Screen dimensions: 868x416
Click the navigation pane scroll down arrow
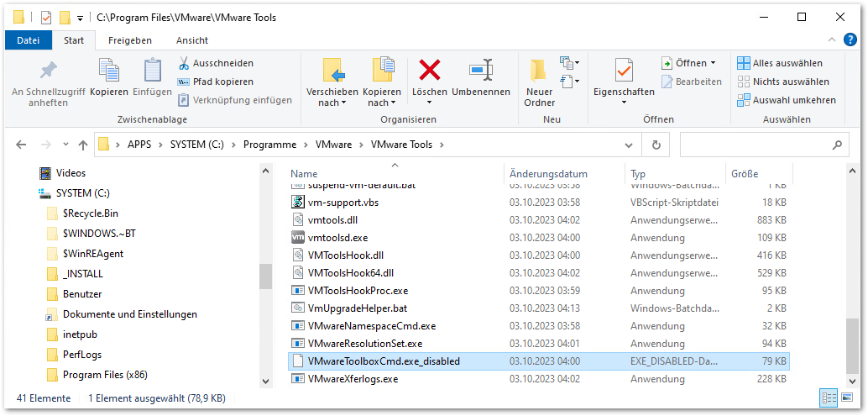[x=265, y=381]
